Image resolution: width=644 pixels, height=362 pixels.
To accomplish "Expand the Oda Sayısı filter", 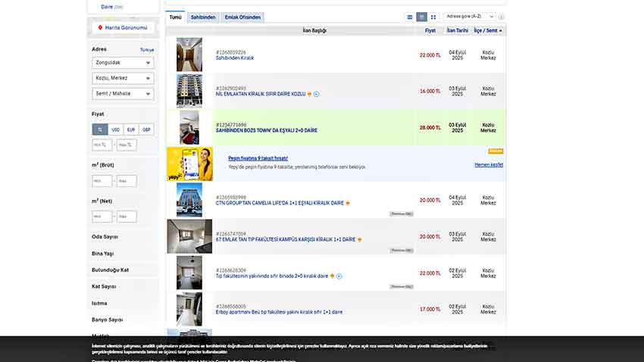I will tap(105, 236).
